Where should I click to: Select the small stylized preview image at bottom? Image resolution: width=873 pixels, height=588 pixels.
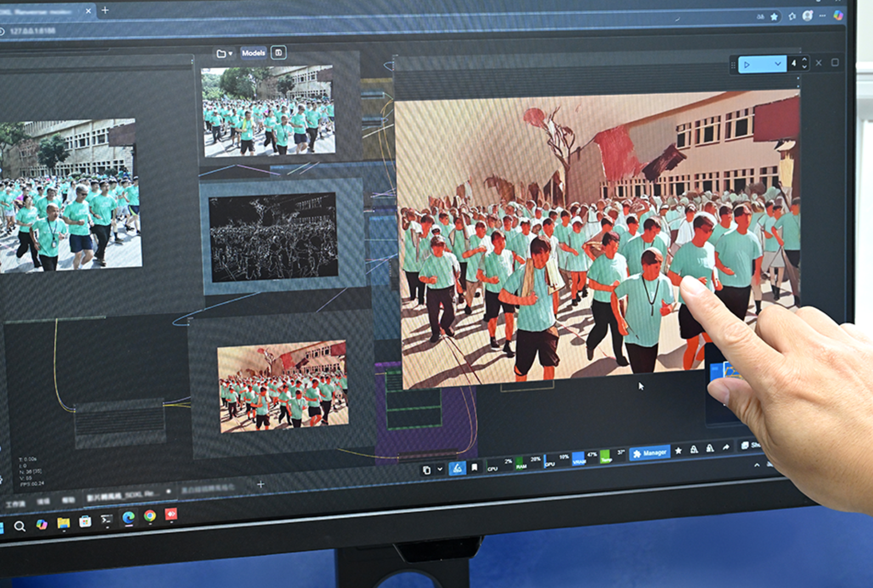pyautogui.click(x=283, y=386)
